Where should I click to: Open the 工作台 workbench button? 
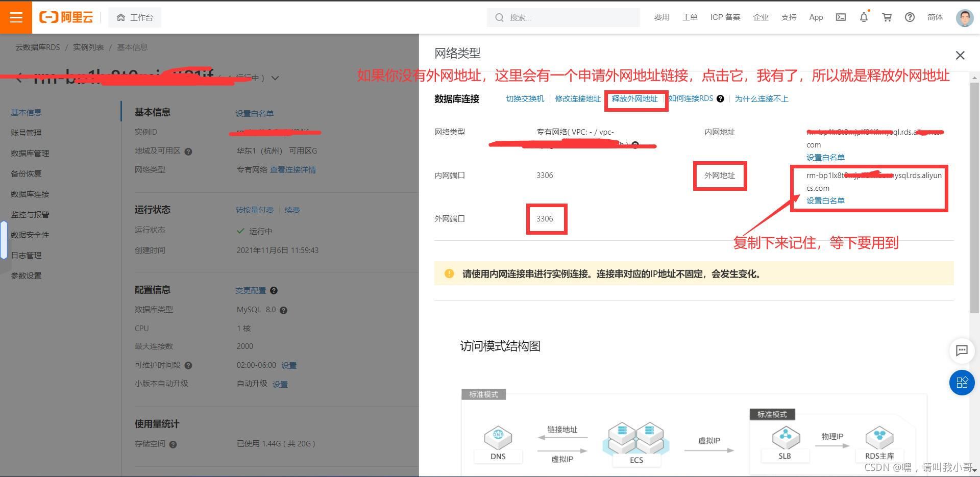pyautogui.click(x=135, y=17)
